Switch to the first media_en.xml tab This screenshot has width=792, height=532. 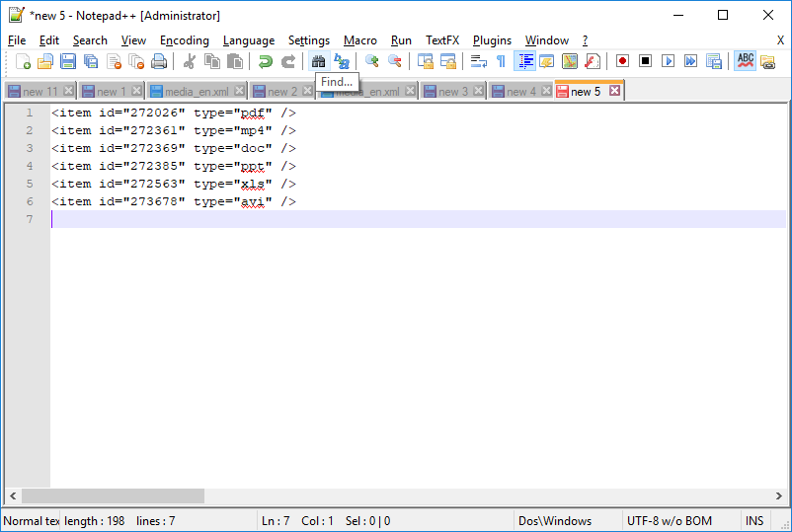coord(197,92)
